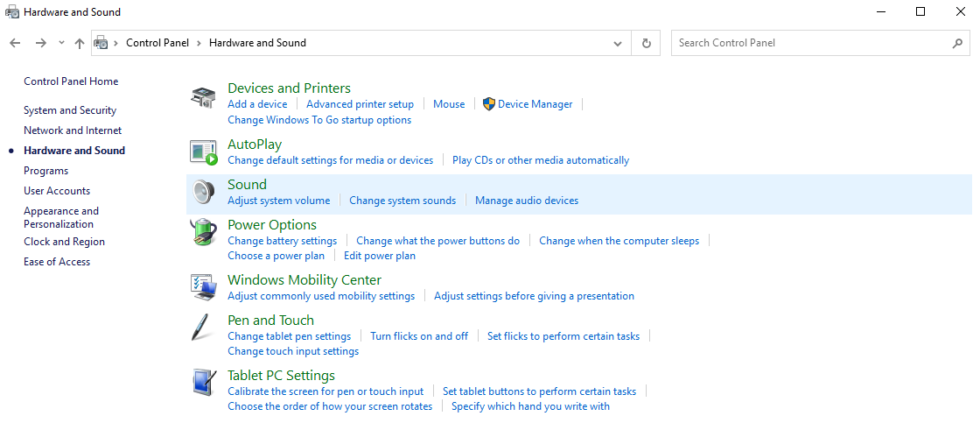Image resolution: width=980 pixels, height=430 pixels.
Task: Click Adjust system volume
Action: (279, 201)
